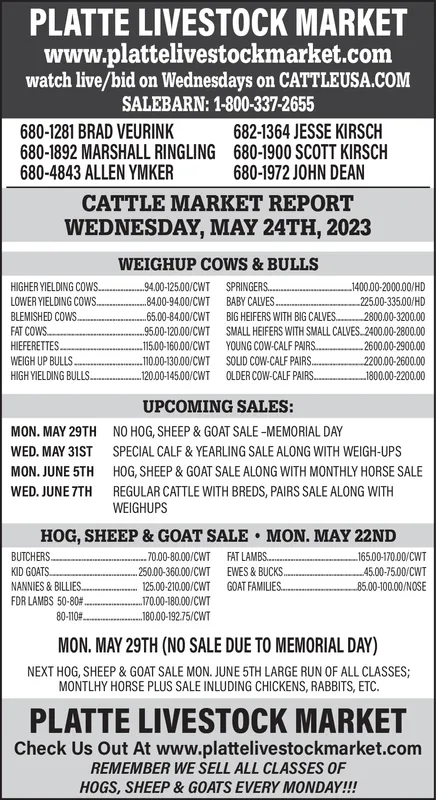Click the Upcoming Sales section header
The image size is (436, 800).
click(x=218, y=407)
